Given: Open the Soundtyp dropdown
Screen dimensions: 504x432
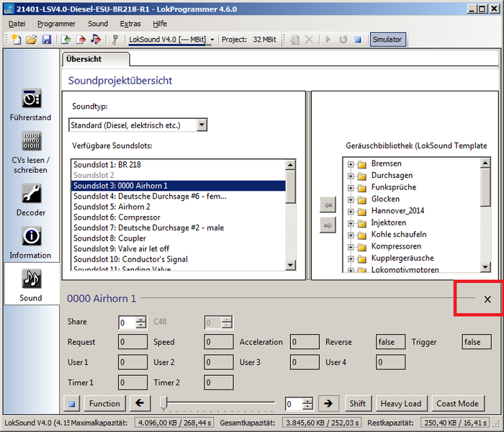Looking at the screenshot, I should pos(202,125).
